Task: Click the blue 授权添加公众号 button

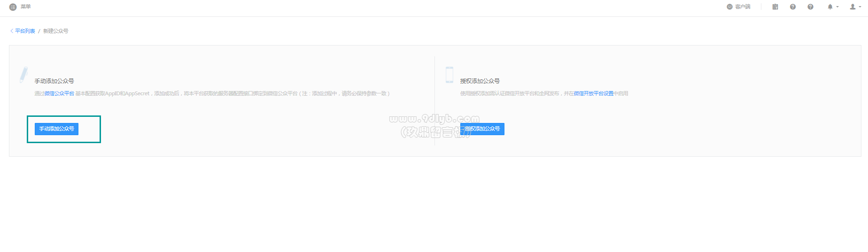Action: [x=482, y=129]
